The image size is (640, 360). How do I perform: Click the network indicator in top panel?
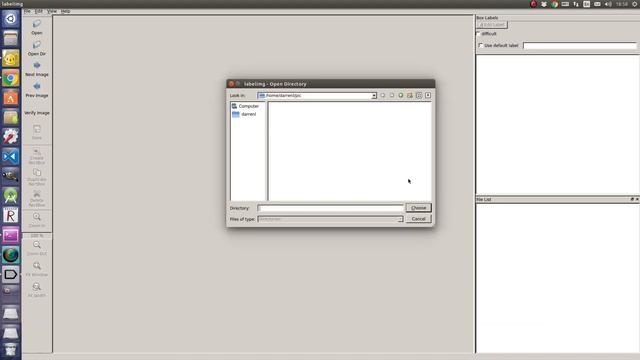click(x=576, y=4)
